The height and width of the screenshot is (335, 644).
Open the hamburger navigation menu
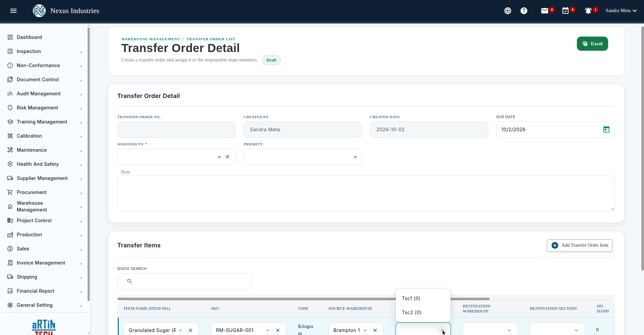(13, 11)
